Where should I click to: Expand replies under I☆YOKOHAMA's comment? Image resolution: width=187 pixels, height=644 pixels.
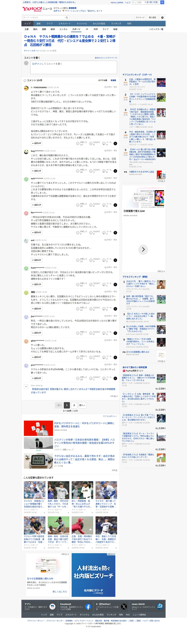tap(36, 143)
